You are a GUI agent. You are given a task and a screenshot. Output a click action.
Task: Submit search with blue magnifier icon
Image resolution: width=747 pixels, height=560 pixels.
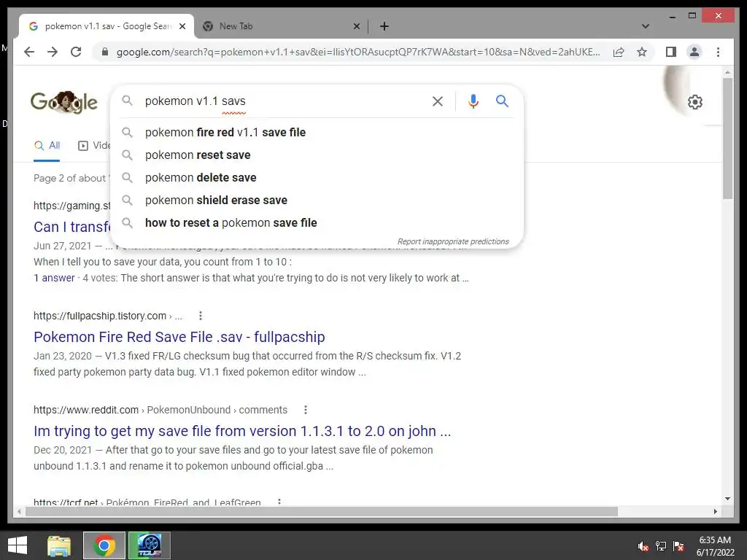[x=502, y=101]
